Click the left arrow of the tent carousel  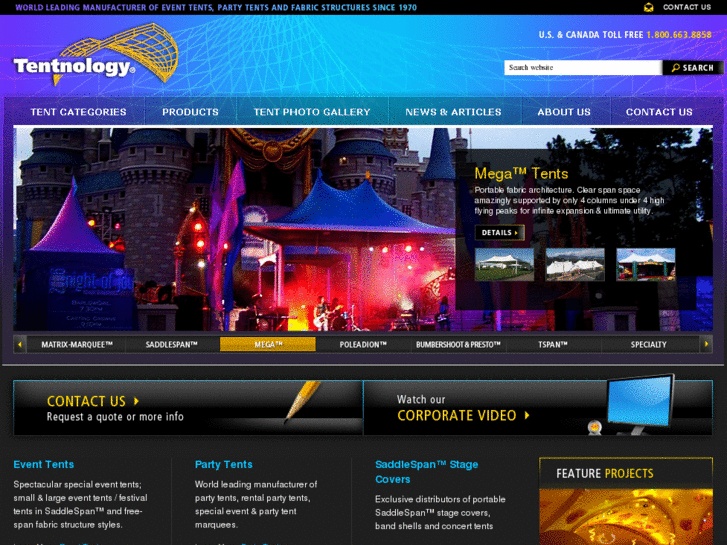[20, 345]
